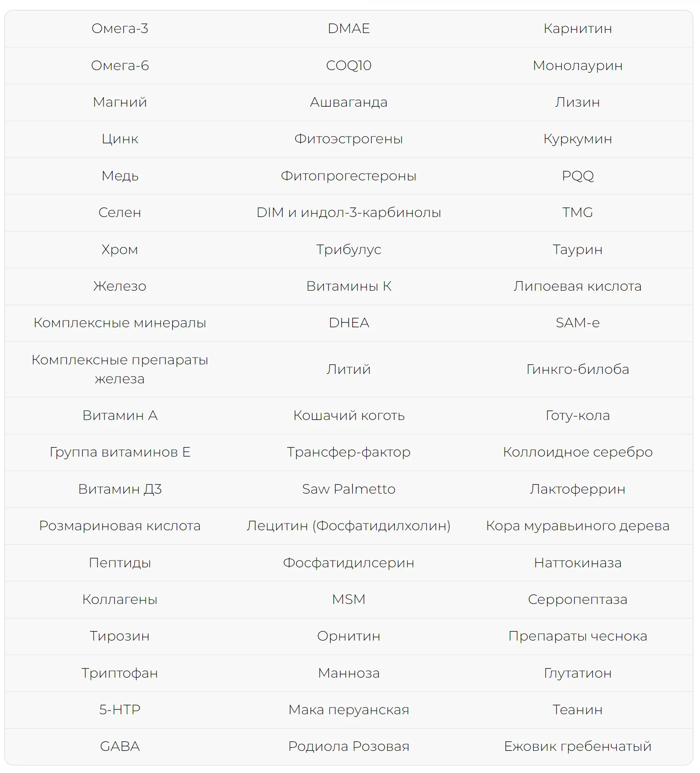
Task: Select Комплексные препараты железа entry
Action: [120, 369]
